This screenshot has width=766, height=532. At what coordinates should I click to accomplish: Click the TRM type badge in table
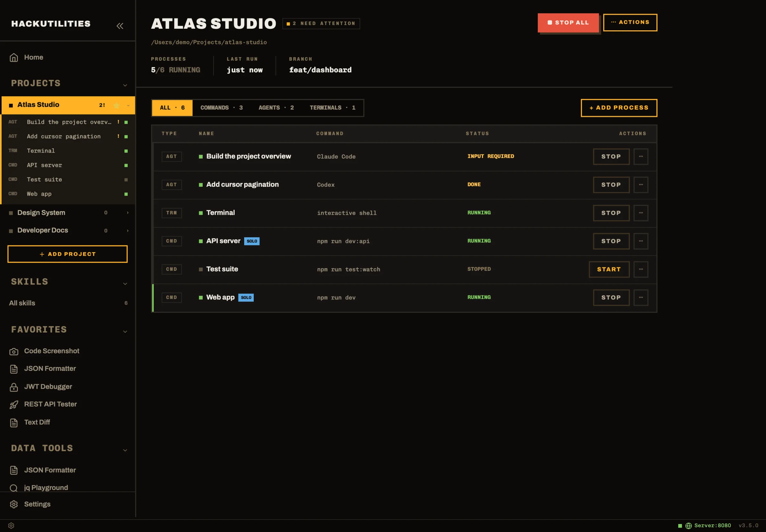[x=172, y=213]
